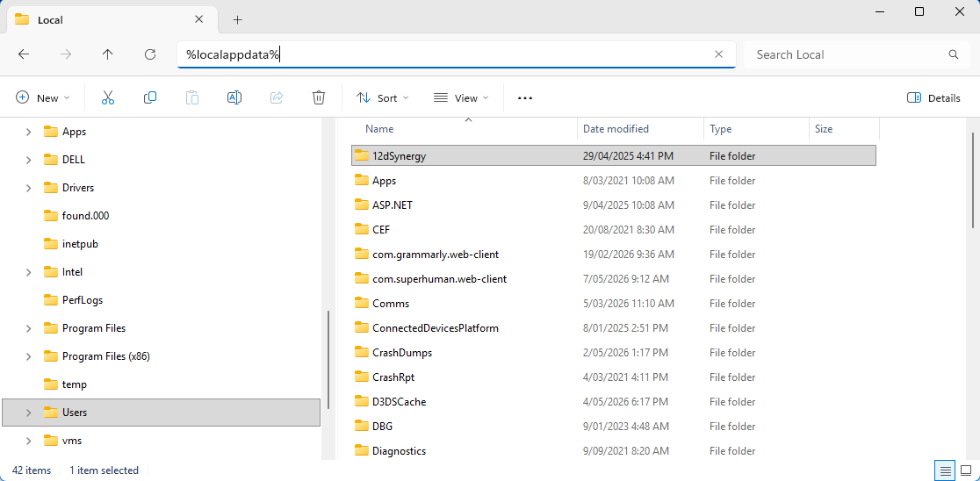980x481 pixels.
Task: Click the Rename icon in toolbar
Action: click(x=234, y=97)
